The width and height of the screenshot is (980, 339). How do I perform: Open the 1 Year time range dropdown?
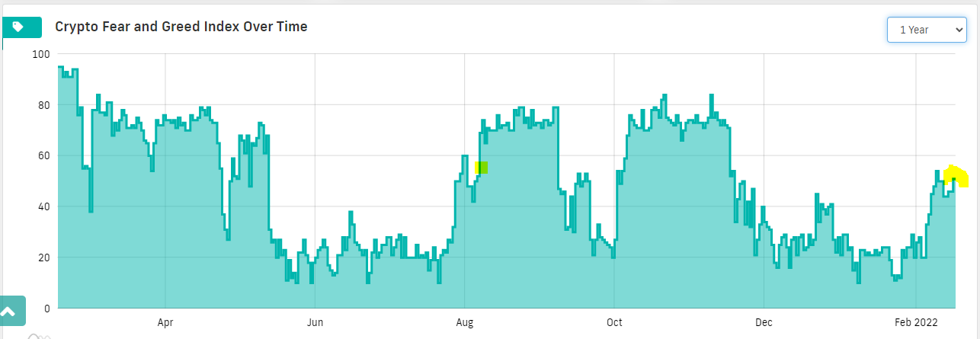pyautogui.click(x=927, y=30)
